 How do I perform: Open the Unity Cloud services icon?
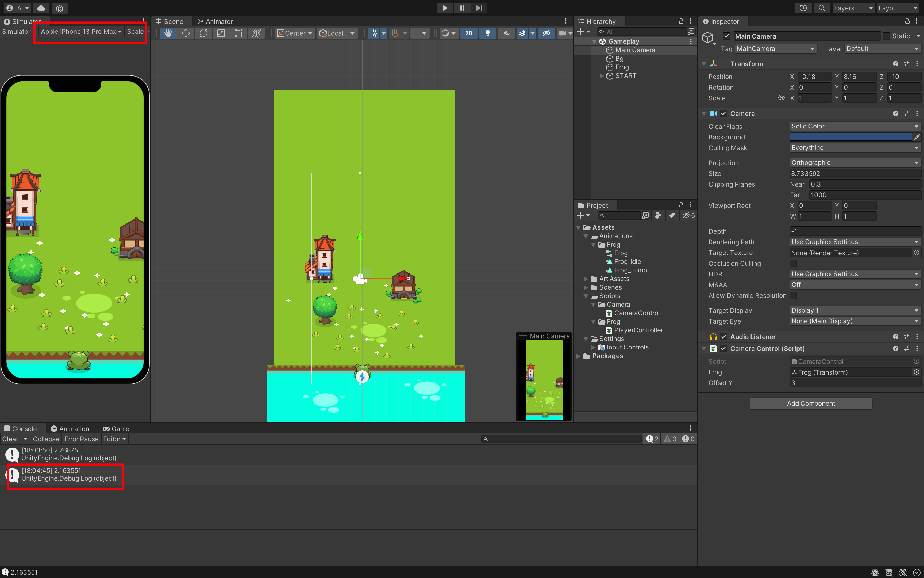(x=41, y=8)
